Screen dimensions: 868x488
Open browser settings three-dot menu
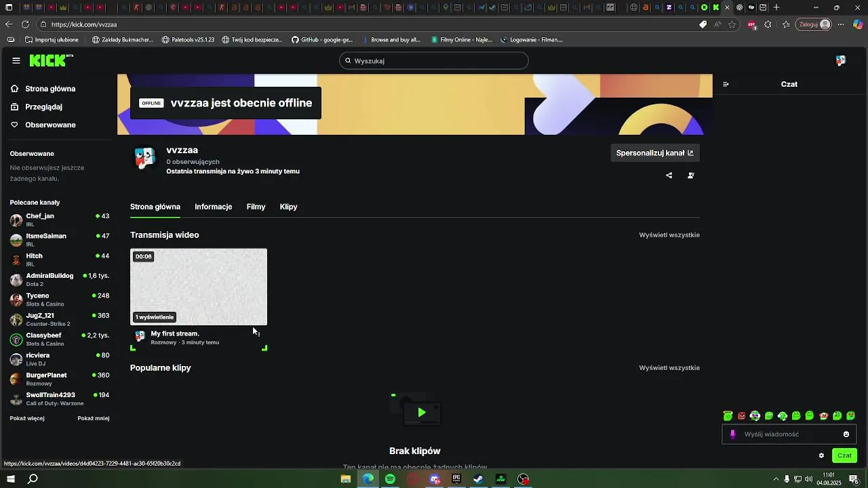click(x=841, y=24)
